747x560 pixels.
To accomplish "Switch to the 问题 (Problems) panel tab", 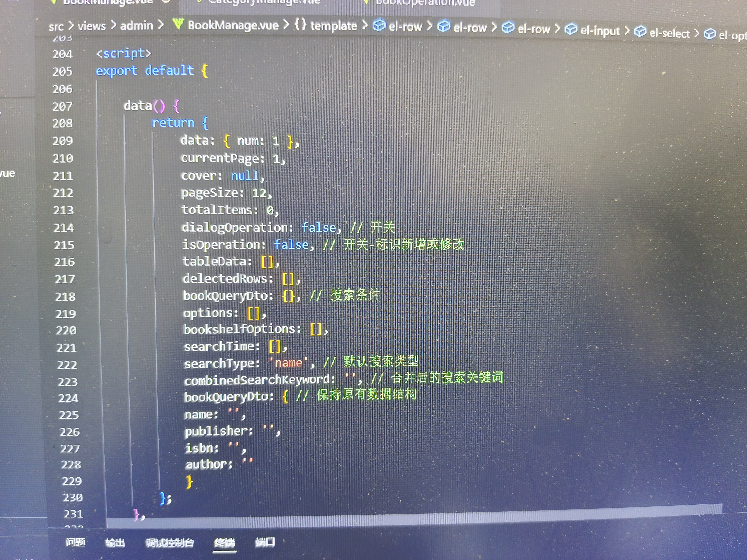I will (75, 542).
